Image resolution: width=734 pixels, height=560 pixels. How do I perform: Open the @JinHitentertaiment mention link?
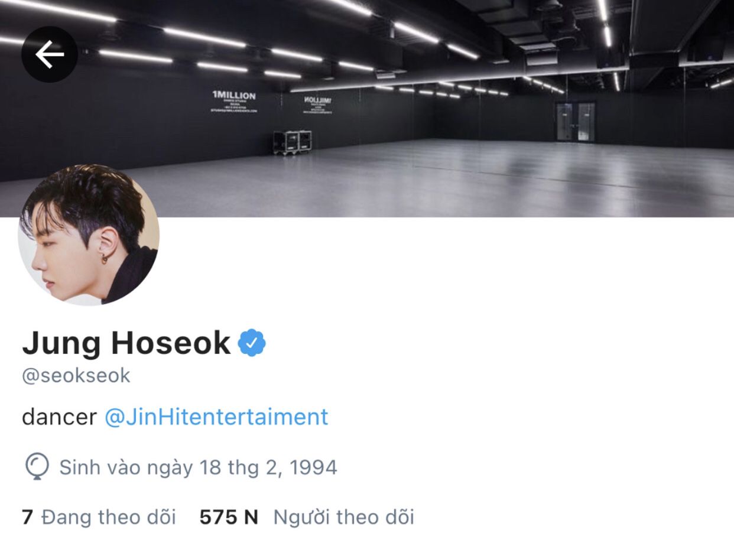coord(216,417)
